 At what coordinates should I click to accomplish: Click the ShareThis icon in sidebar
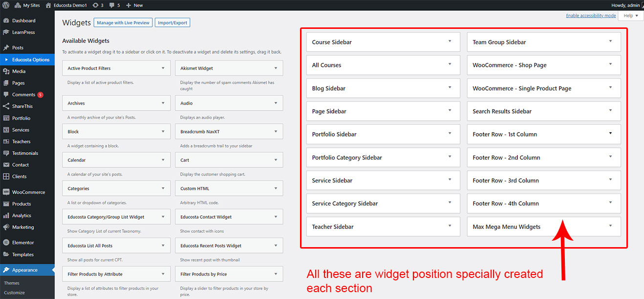click(6, 106)
